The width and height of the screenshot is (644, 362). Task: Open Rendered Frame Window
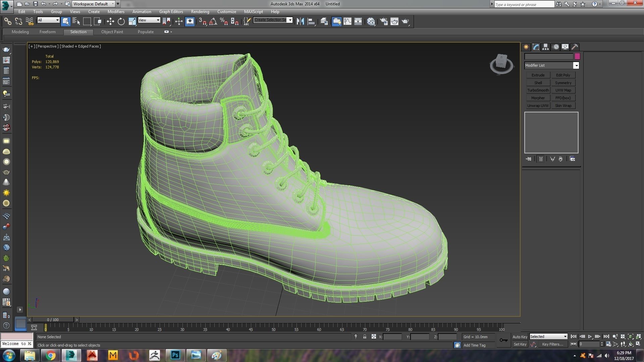394,21
